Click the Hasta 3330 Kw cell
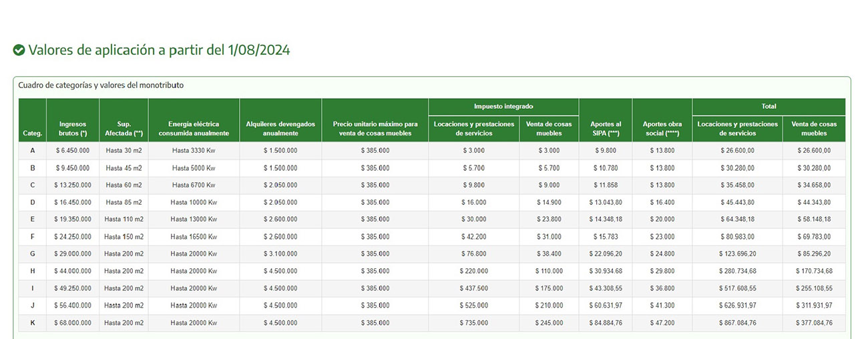This screenshot has height=339, width=868. point(194,151)
